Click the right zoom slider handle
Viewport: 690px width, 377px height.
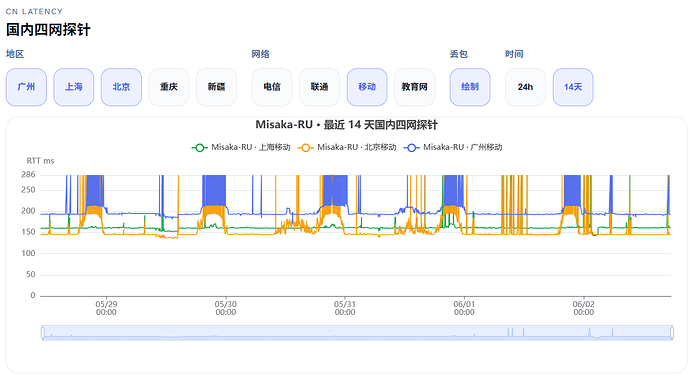tap(672, 333)
